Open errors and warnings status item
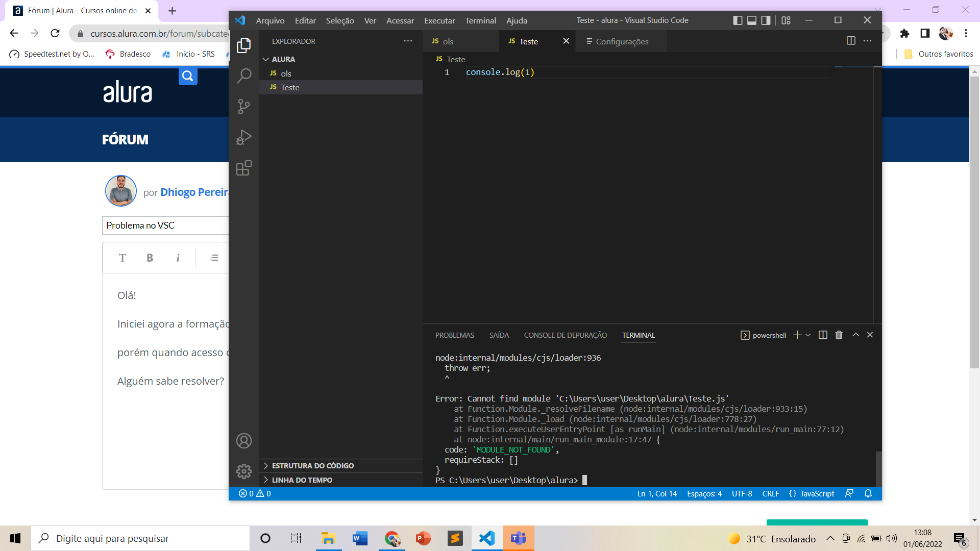 [x=255, y=493]
